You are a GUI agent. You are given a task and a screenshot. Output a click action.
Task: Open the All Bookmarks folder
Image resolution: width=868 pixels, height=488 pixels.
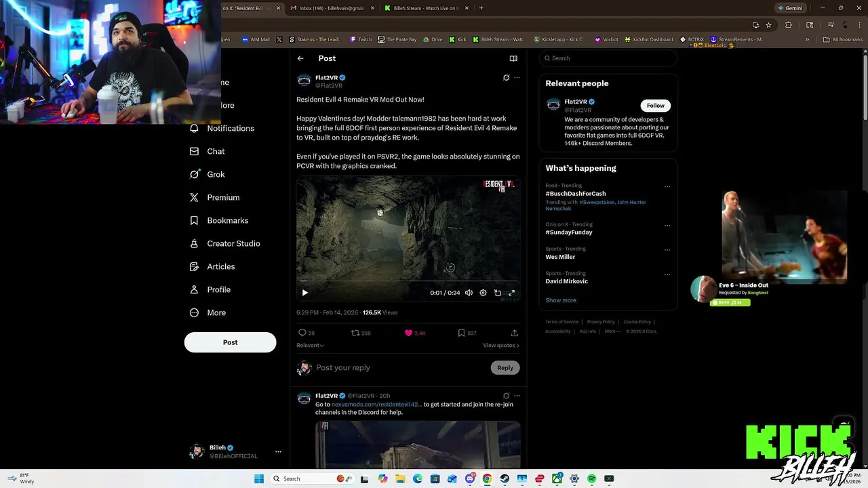tap(842, 39)
